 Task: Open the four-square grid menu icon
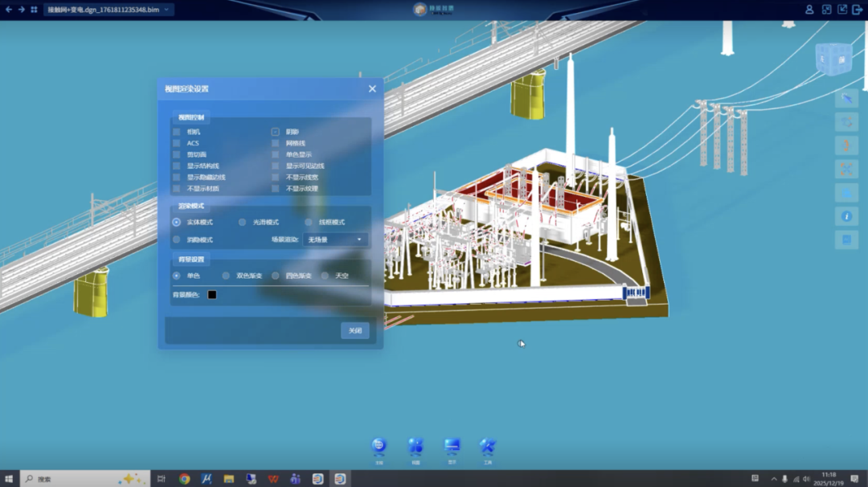pos(34,10)
